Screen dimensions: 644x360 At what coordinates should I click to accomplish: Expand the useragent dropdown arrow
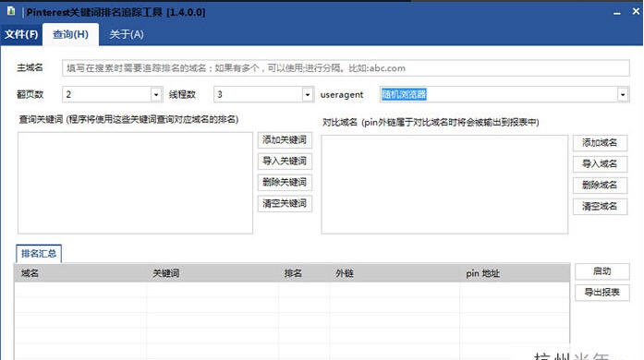pyautogui.click(x=623, y=95)
